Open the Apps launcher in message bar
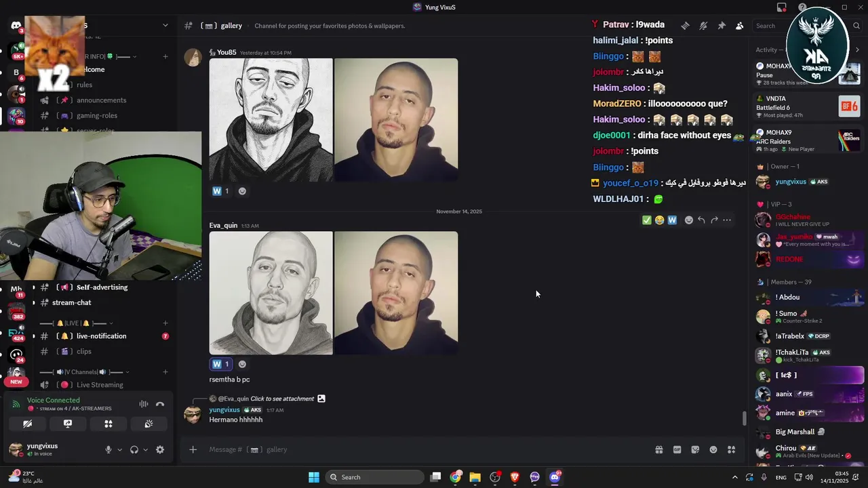 (x=731, y=449)
